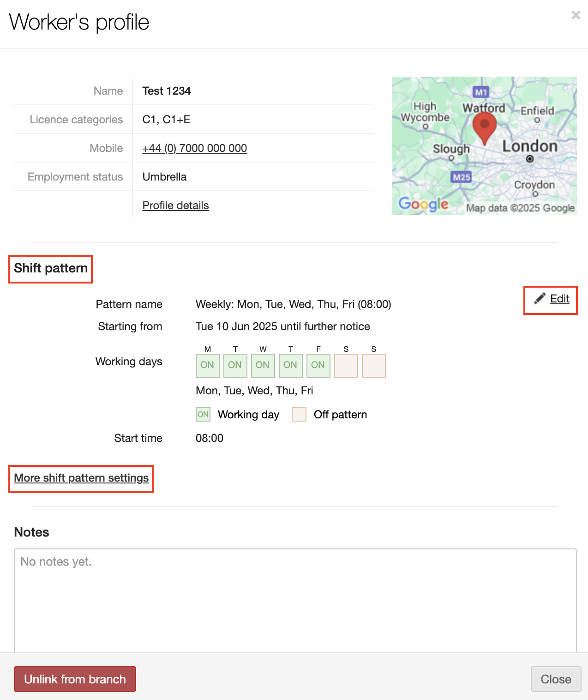
Task: Click the mobile number link
Action: click(194, 148)
